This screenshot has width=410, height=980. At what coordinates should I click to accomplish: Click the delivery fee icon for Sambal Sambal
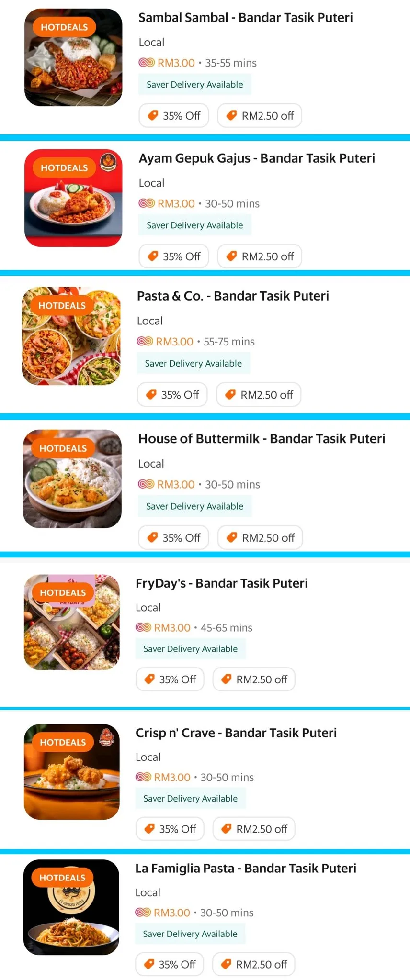coord(147,63)
